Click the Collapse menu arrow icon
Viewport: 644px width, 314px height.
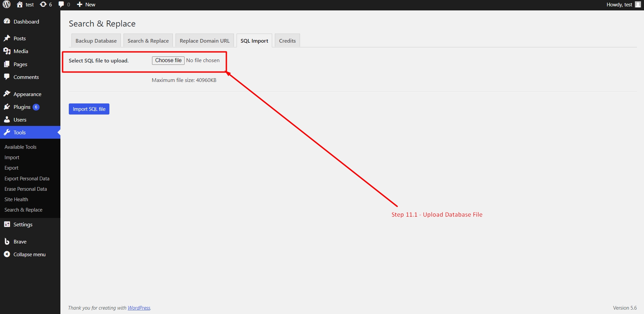tap(7, 254)
